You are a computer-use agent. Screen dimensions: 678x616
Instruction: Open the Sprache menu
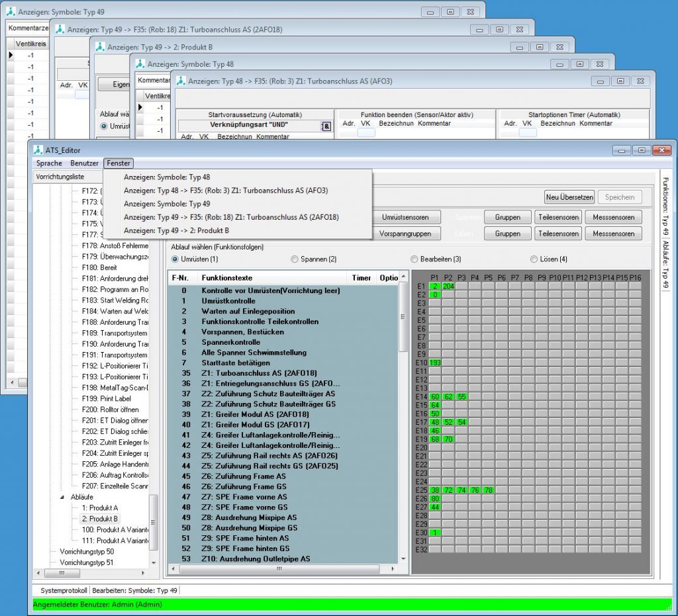coord(49,163)
